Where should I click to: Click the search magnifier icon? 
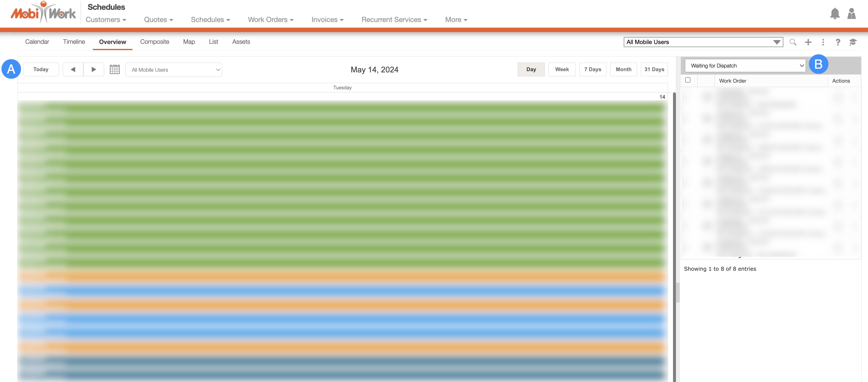pyautogui.click(x=792, y=42)
